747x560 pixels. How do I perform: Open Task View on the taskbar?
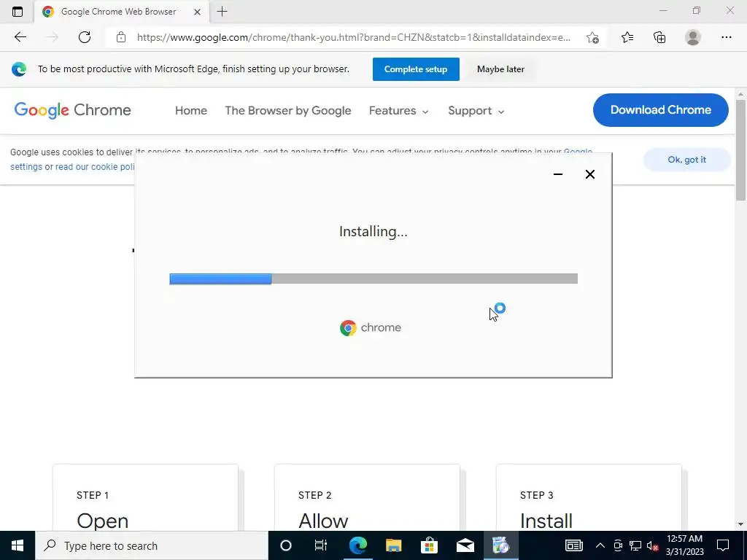tap(321, 545)
